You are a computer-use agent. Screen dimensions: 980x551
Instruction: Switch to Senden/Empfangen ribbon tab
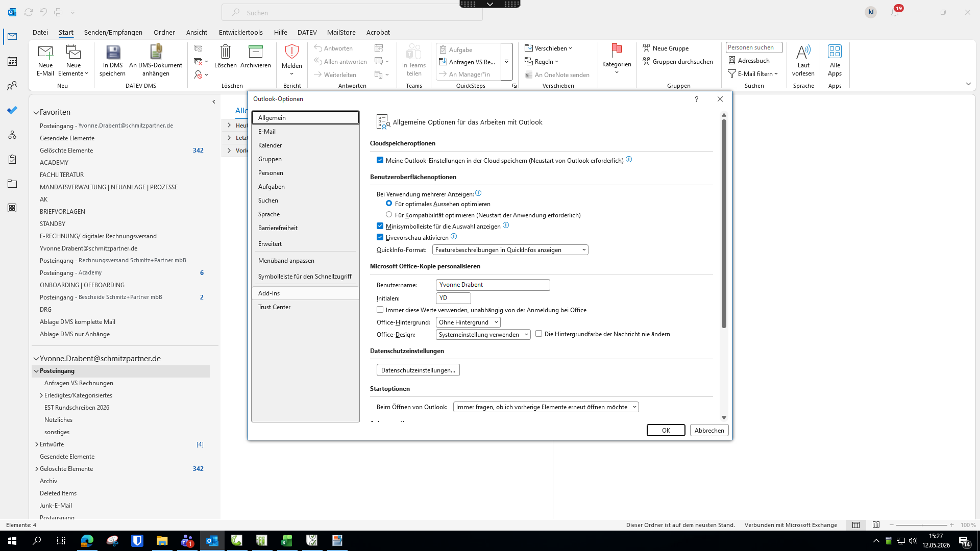pos(113,32)
